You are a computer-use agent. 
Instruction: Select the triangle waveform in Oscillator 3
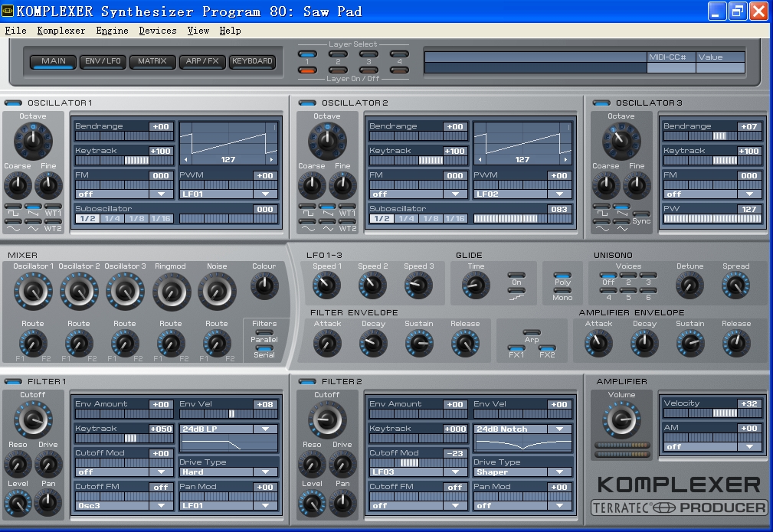coord(621,222)
